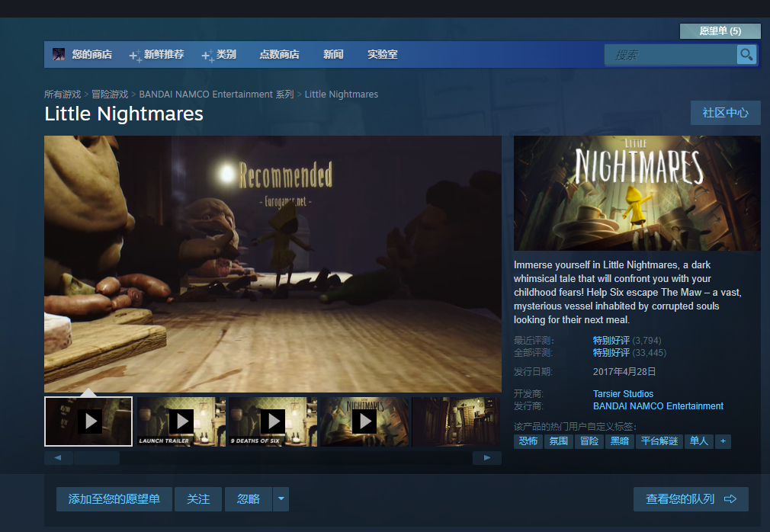Expand the dropdown arrow beside 忽略

point(281,499)
